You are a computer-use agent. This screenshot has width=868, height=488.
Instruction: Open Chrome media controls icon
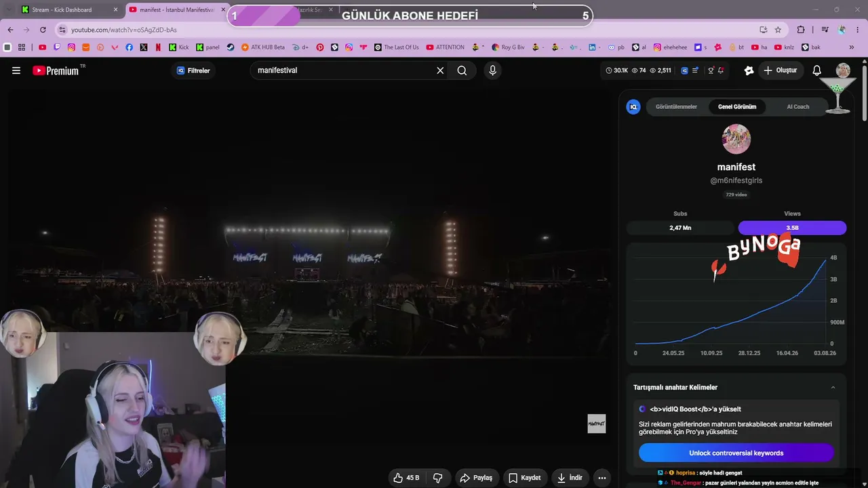(825, 30)
